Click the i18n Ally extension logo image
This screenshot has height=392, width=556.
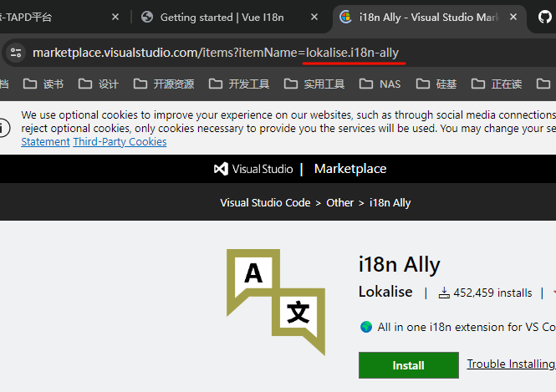point(276,302)
